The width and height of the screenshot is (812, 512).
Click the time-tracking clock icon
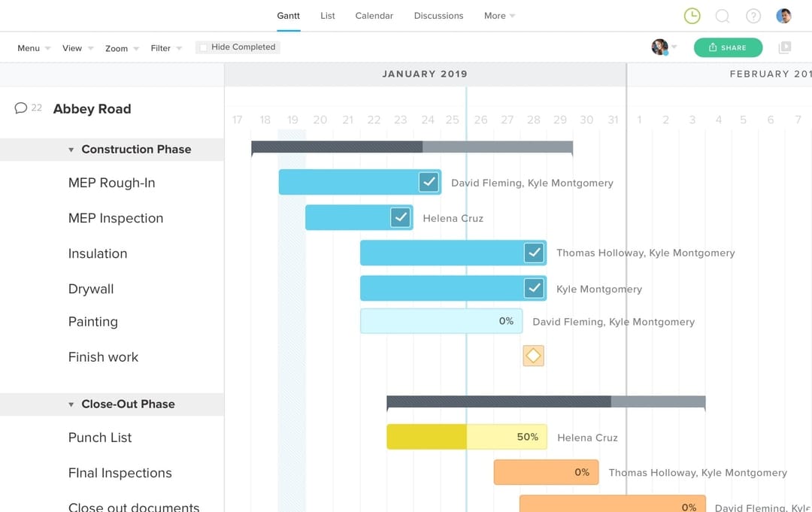coord(692,15)
